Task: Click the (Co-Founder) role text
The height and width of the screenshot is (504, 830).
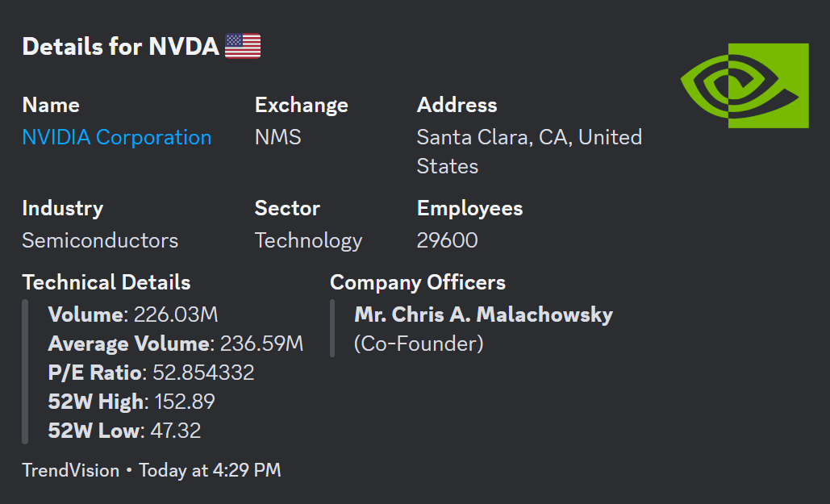Action: (419, 344)
